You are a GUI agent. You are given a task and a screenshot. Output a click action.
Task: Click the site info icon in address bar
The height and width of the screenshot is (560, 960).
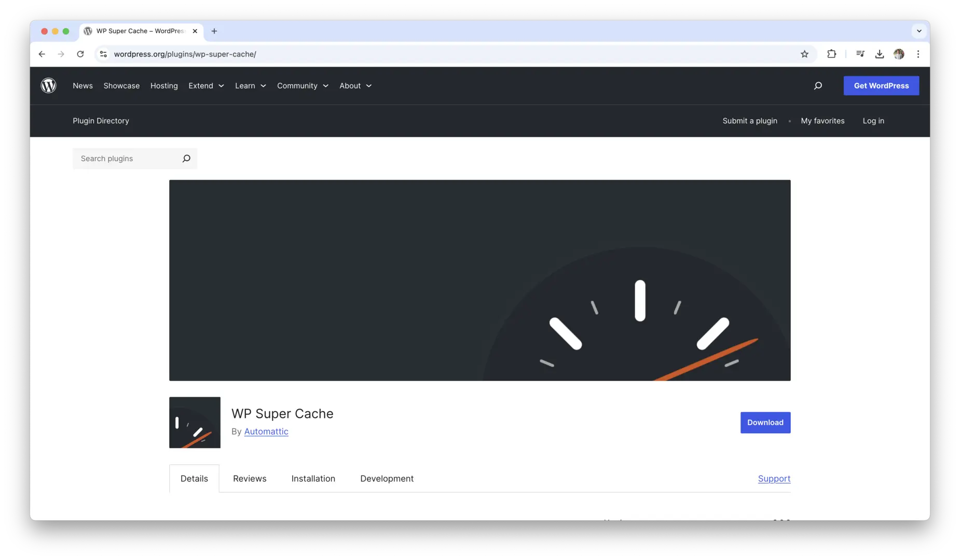tap(103, 54)
